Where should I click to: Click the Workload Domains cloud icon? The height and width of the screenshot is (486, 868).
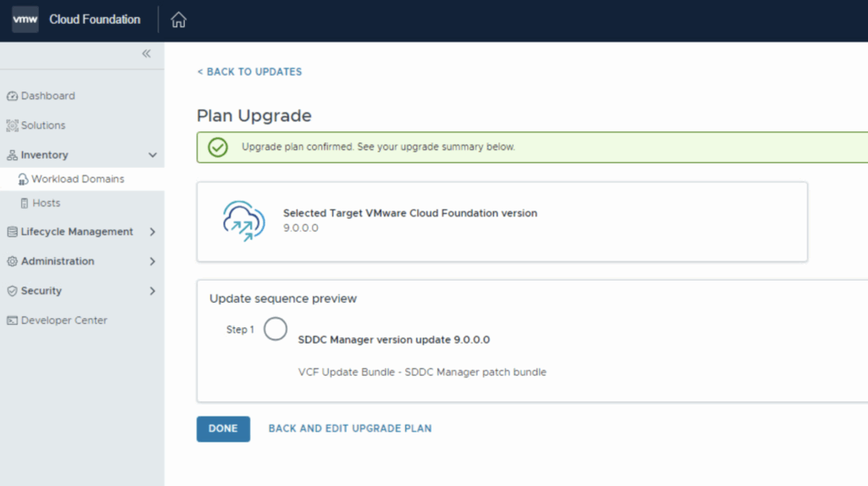click(23, 179)
